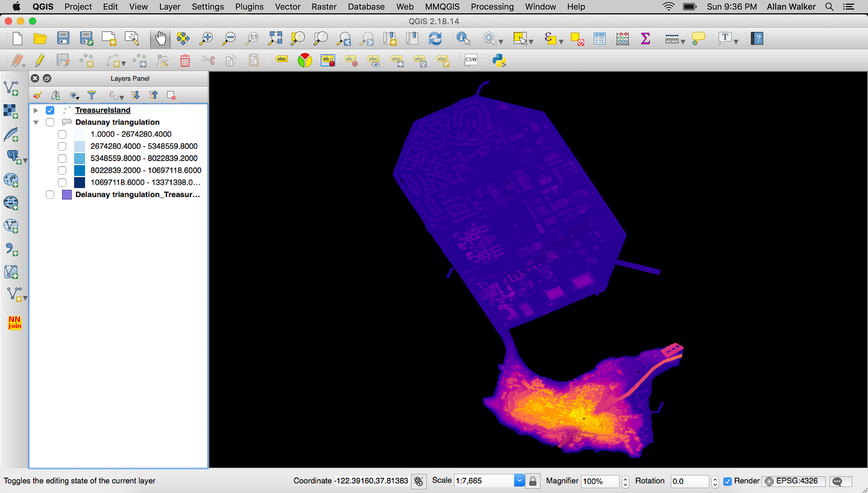Collapse the Delaunay triangulation legend

point(36,122)
